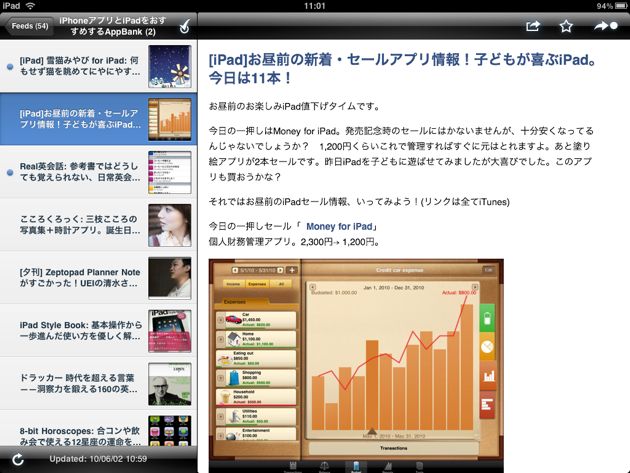Tap the unread dot beside Real英会話
630x473 pixels.
click(x=10, y=172)
